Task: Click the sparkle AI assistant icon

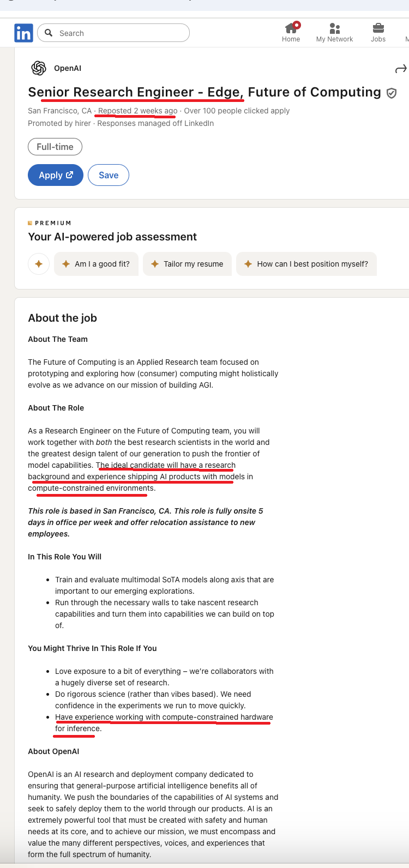Action: click(x=39, y=264)
